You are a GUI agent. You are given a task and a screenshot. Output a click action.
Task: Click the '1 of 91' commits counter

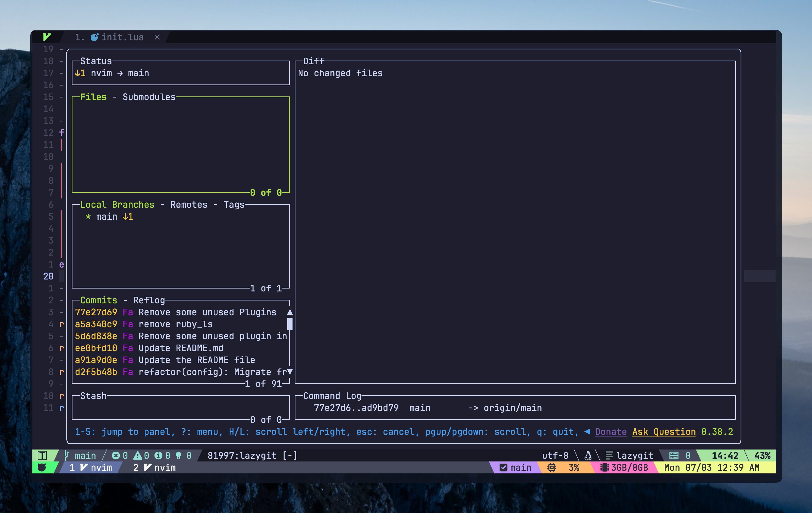(263, 384)
